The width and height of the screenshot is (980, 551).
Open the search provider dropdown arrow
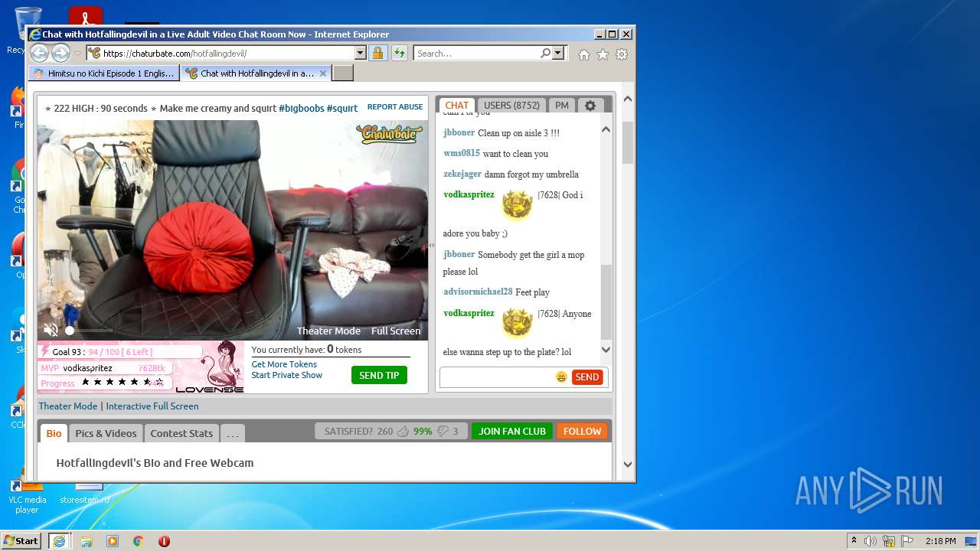pos(557,53)
